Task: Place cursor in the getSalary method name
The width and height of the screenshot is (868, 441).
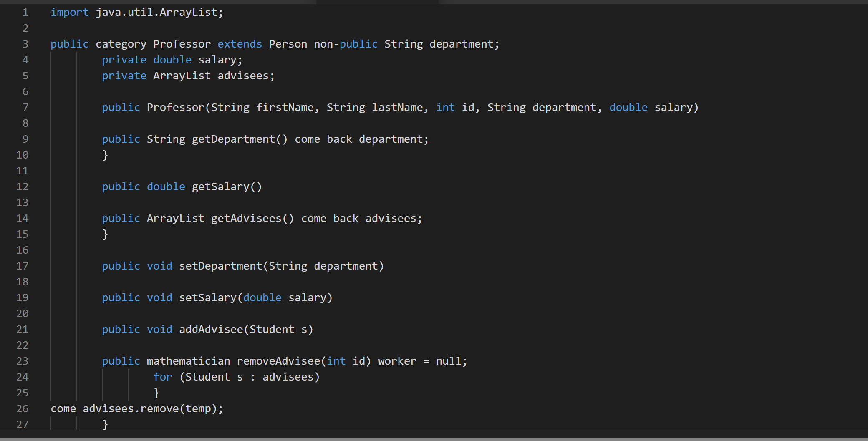Action: tap(221, 186)
